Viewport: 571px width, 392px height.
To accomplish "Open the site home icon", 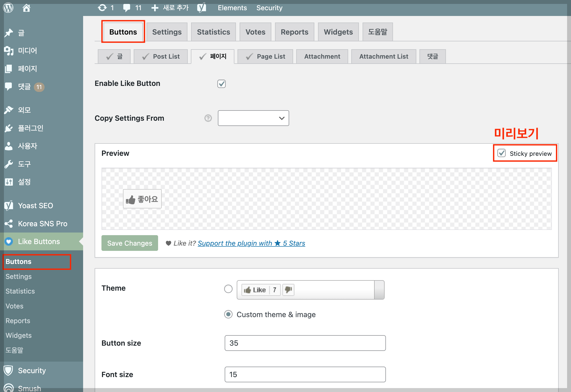I will click(26, 8).
